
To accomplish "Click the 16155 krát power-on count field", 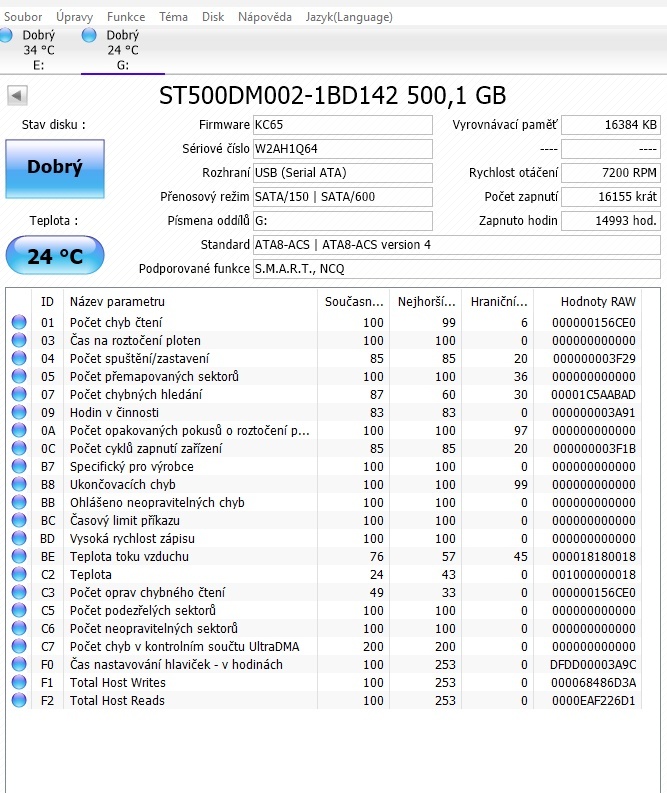I will click(x=611, y=197).
